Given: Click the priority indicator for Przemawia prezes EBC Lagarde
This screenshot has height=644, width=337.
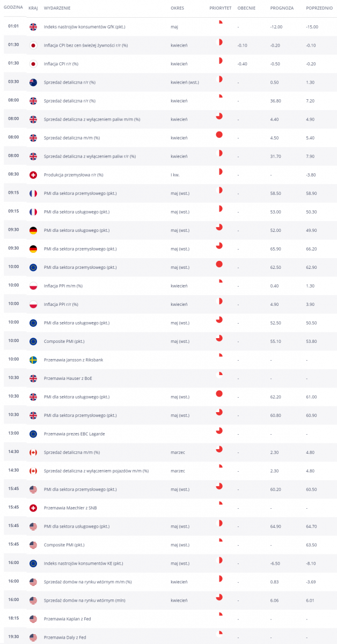Looking at the screenshot, I should point(219,430).
